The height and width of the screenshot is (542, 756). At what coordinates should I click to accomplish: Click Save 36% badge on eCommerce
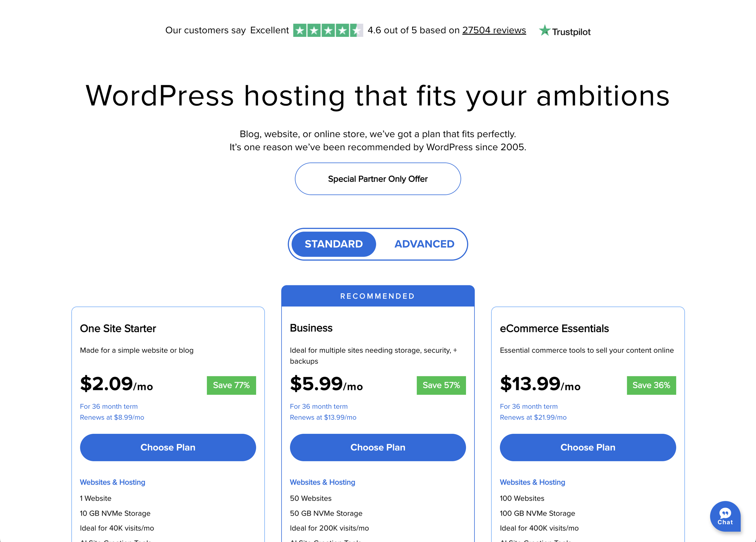tap(651, 385)
